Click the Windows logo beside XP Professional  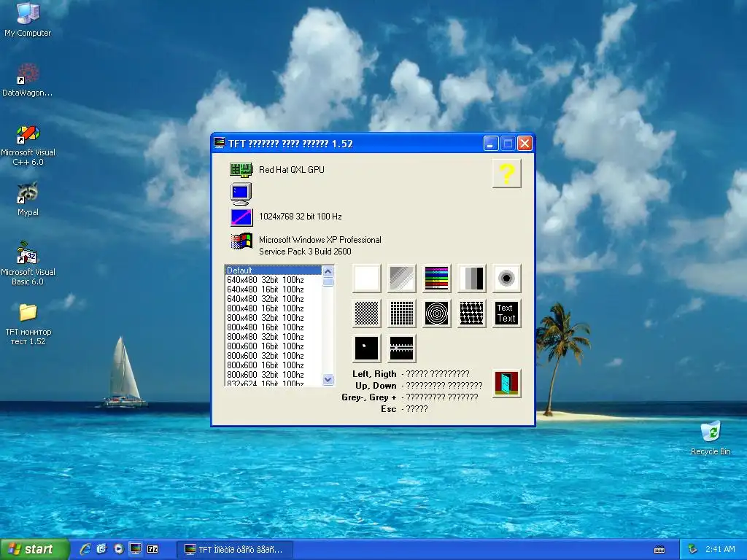click(241, 241)
